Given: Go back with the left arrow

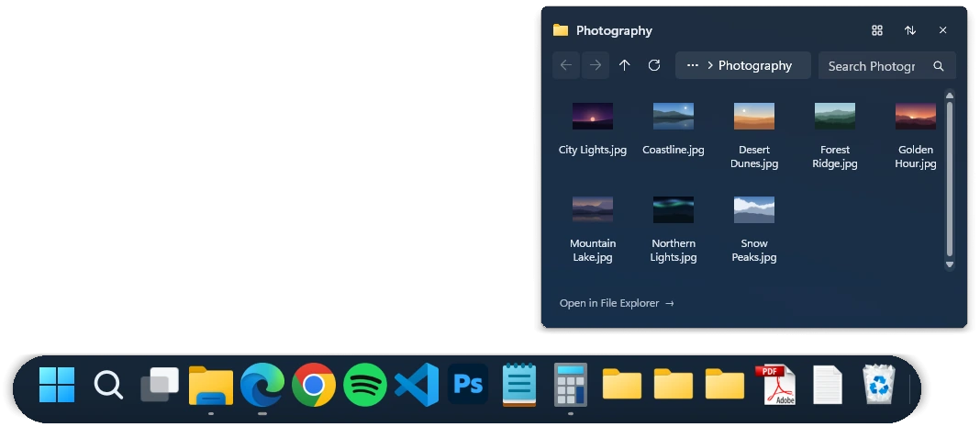Looking at the screenshot, I should 566,65.
